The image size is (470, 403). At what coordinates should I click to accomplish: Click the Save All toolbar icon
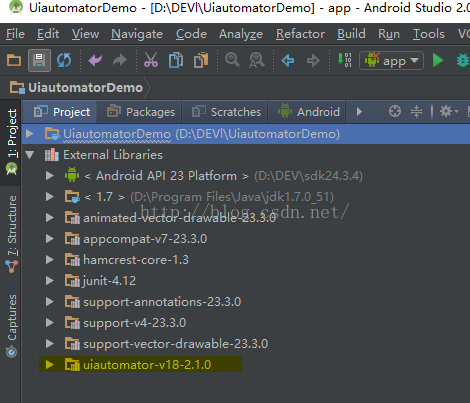coord(39,60)
